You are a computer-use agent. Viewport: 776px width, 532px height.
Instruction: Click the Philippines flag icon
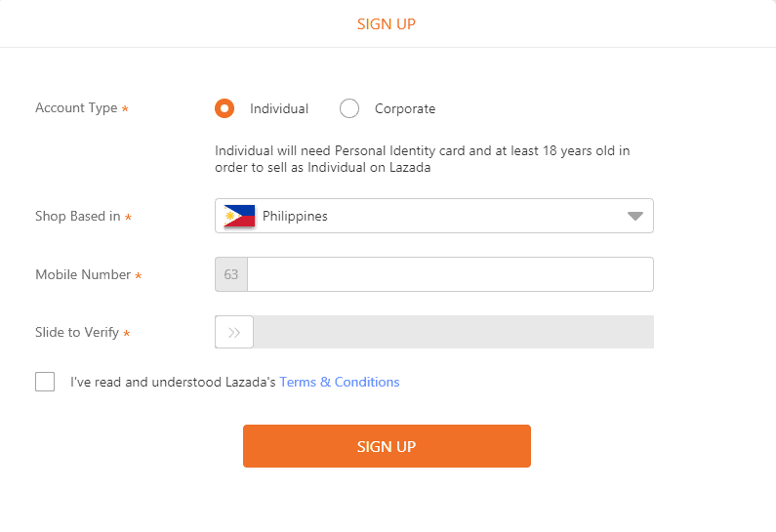pos(239,217)
